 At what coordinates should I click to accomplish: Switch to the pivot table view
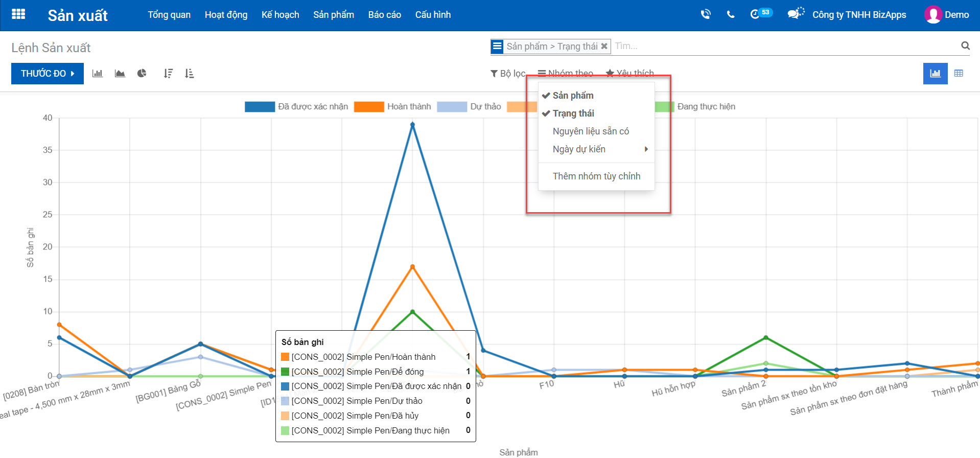click(x=959, y=74)
